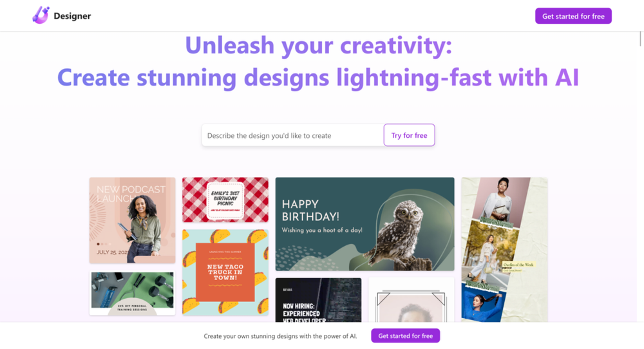Click the Designer logo icon
Image resolution: width=644 pixels, height=349 pixels.
(x=41, y=15)
